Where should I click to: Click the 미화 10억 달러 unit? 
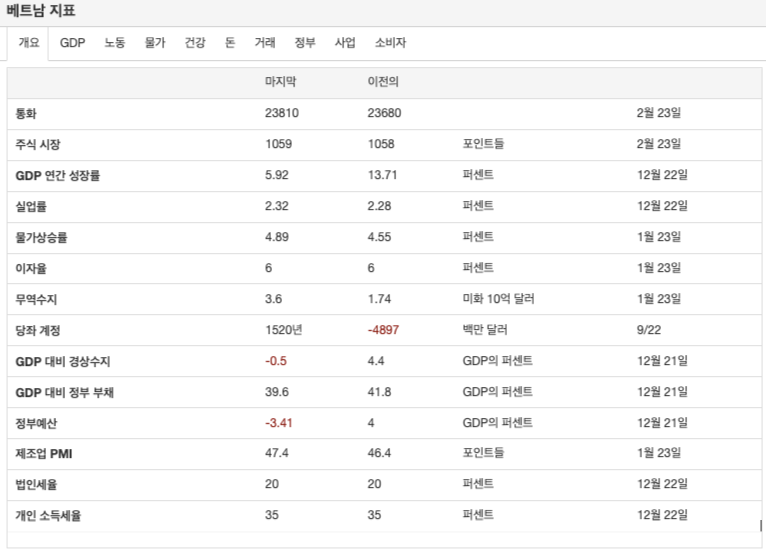(498, 299)
